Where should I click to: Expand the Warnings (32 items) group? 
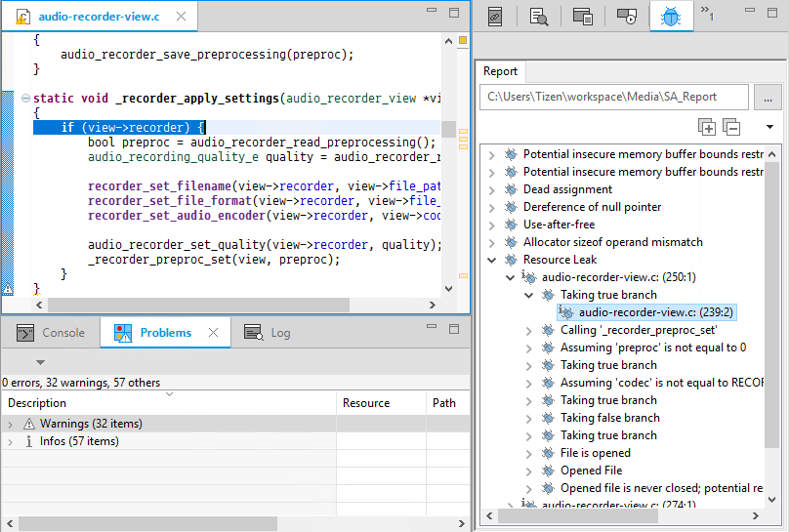tap(11, 424)
